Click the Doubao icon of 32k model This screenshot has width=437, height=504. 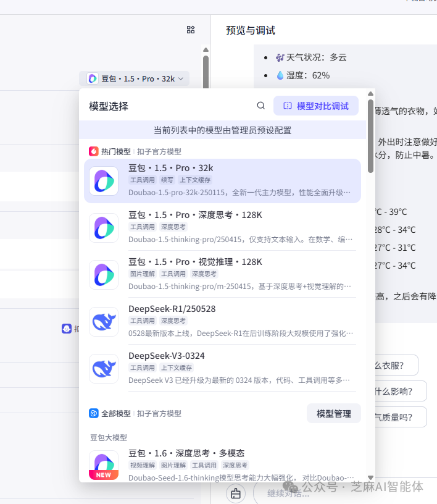coord(104,181)
